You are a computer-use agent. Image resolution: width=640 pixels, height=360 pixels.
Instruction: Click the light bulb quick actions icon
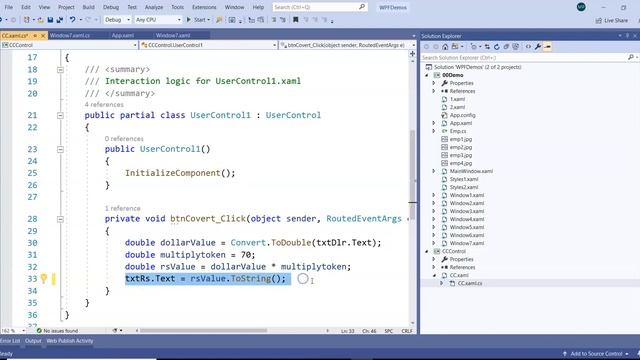pos(43,278)
